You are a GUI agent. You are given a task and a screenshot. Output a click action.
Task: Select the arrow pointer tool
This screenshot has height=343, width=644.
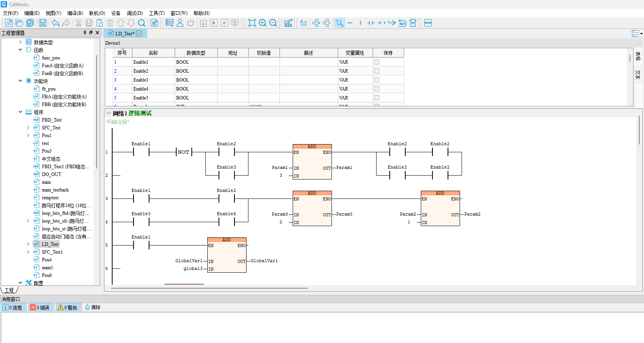tap(340, 23)
